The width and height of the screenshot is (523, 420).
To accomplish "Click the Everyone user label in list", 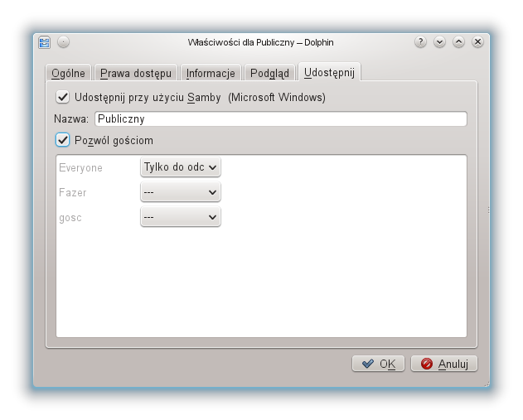I will [80, 167].
